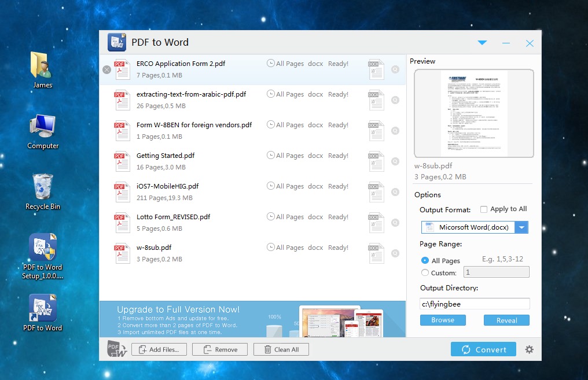
Task: Remove ERCO Application Form 2.pdf with the X button
Action: (107, 69)
